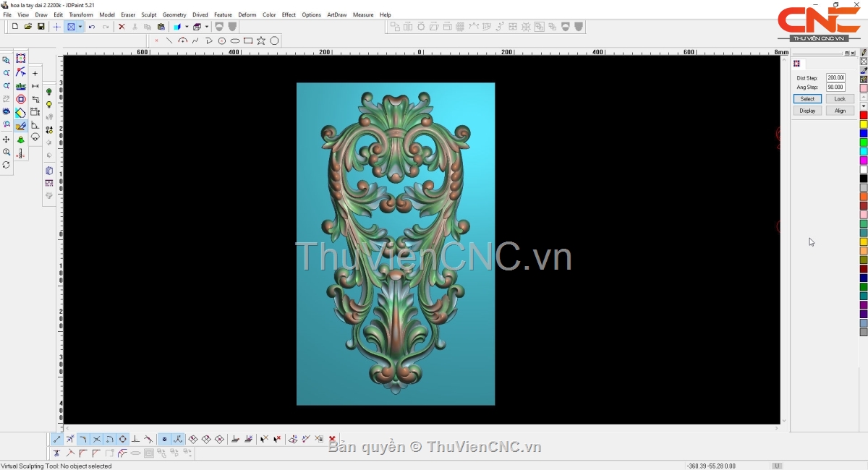Click the Dist Step input field
This screenshot has width=868, height=470.
(x=835, y=77)
